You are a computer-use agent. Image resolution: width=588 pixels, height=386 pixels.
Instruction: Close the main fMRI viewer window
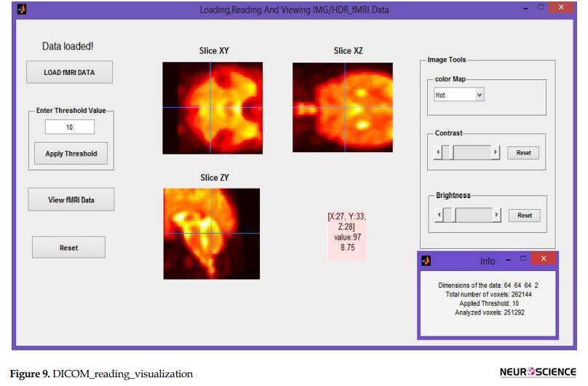point(561,7)
